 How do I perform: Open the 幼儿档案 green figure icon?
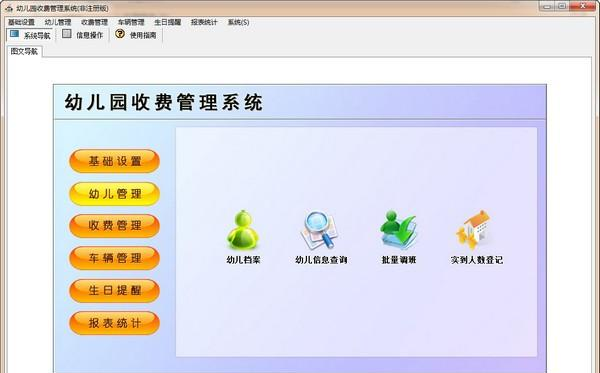click(243, 230)
